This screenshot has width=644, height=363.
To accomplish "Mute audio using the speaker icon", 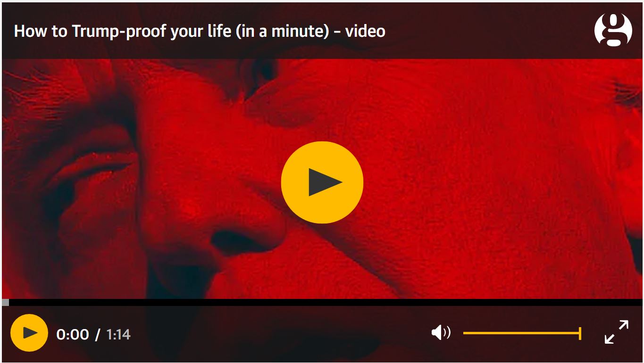I will click(441, 333).
